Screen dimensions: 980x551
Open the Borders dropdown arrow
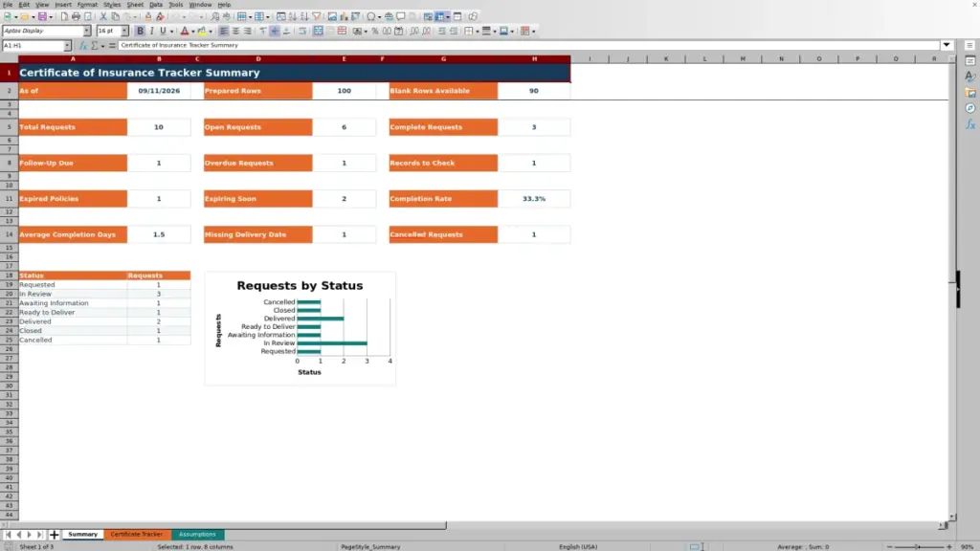(x=477, y=32)
